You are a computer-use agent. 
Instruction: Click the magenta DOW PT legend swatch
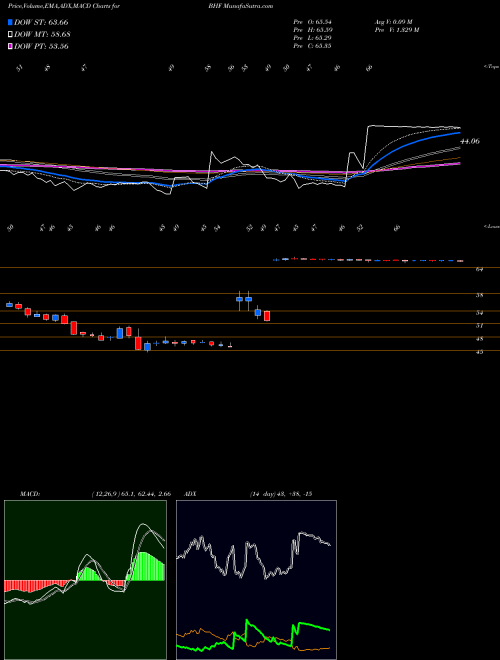coord(11,46)
